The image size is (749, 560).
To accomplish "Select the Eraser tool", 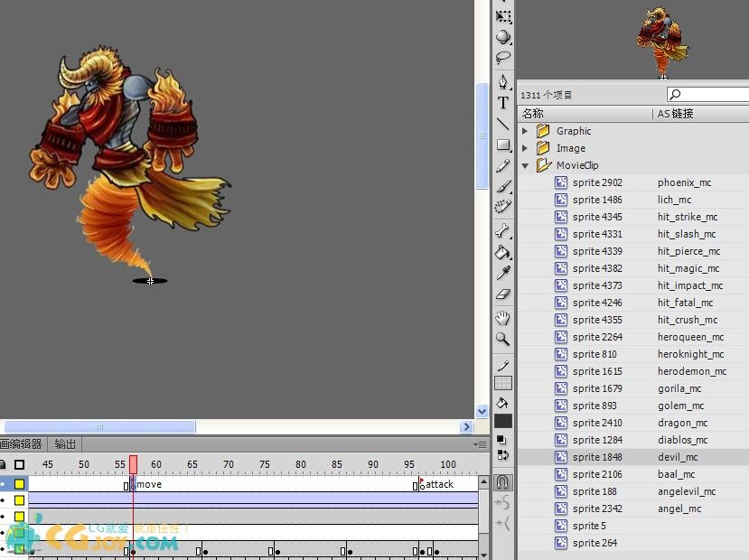I will coord(503,294).
